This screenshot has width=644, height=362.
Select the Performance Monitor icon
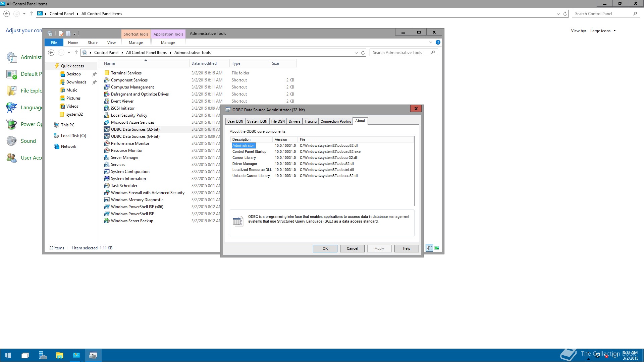coord(107,143)
